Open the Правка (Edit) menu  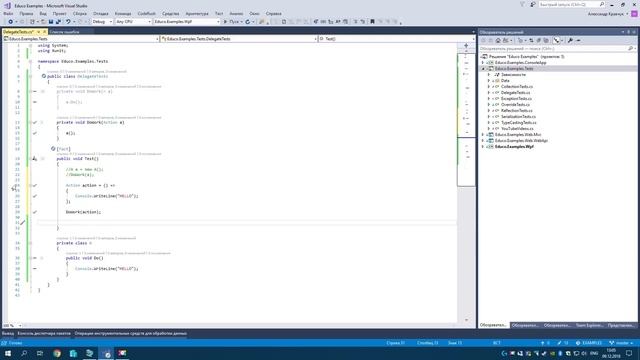pyautogui.click(x=26, y=13)
